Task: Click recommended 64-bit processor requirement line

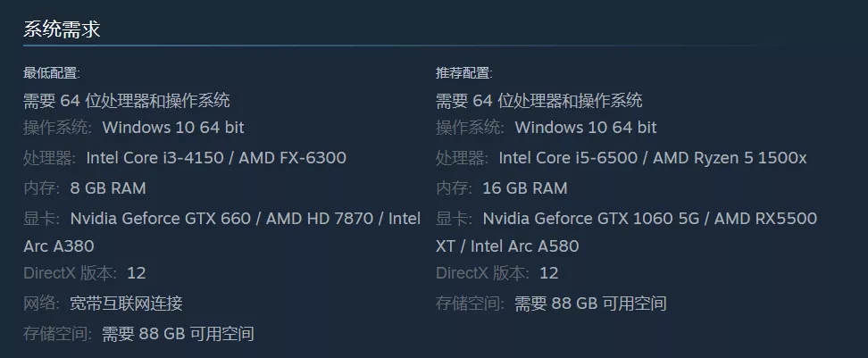Action: pos(538,101)
